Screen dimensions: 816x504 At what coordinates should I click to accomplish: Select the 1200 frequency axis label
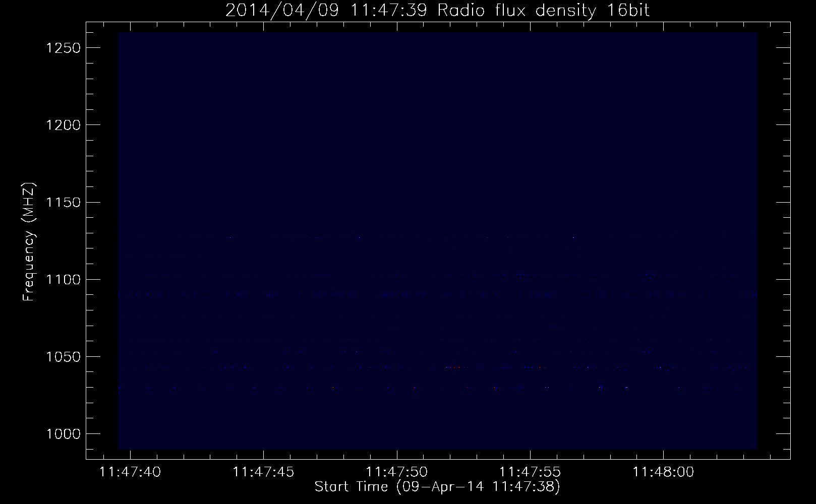click(x=63, y=125)
